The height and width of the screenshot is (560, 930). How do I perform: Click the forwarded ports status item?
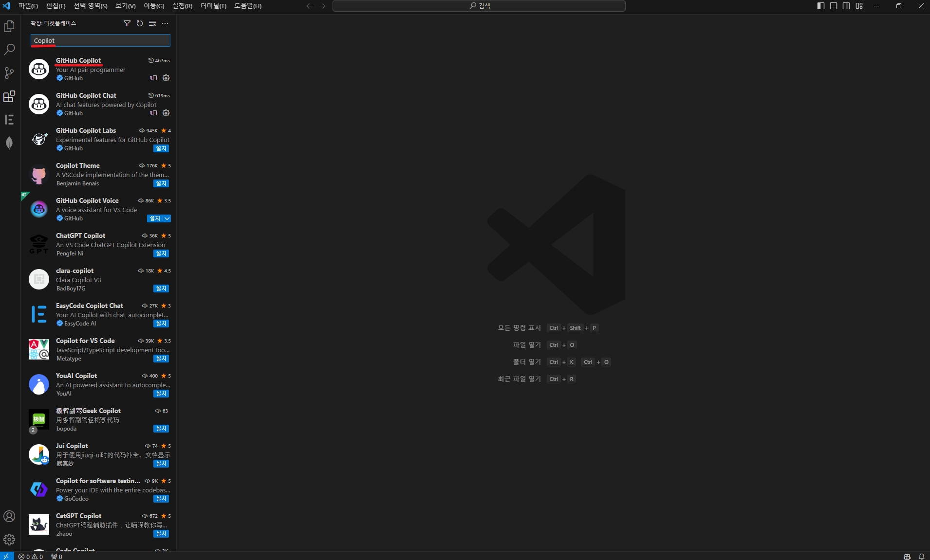pyautogui.click(x=56, y=556)
